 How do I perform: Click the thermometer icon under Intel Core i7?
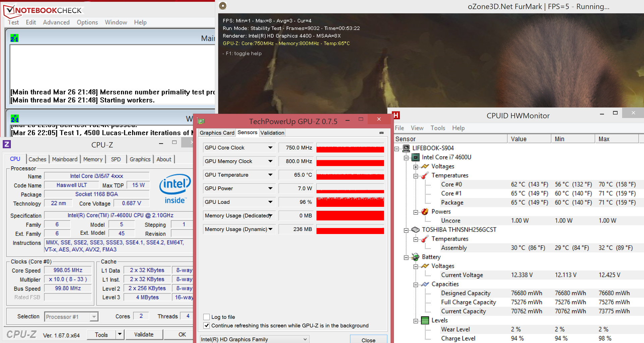point(425,175)
